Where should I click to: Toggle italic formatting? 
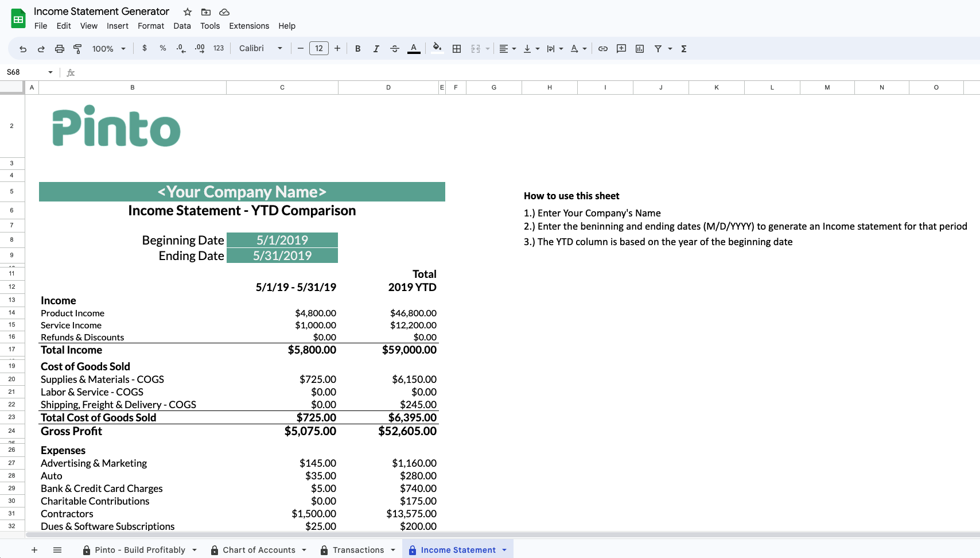click(376, 48)
